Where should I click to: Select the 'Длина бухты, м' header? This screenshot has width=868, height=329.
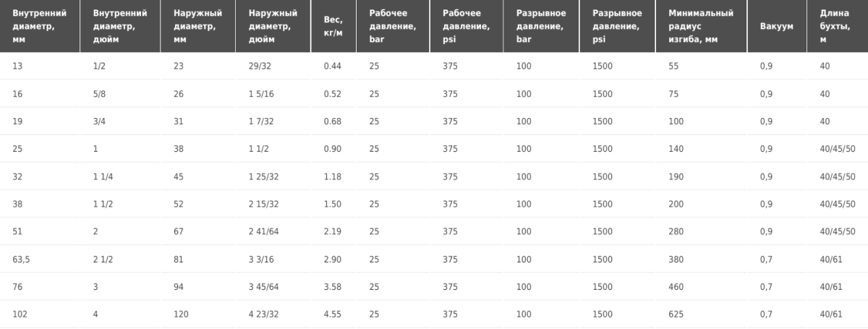838,26
